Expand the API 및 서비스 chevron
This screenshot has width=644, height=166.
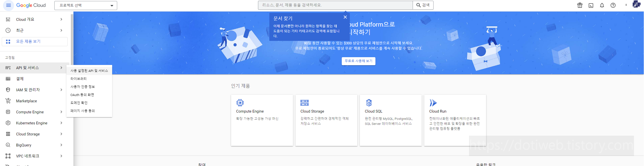[x=61, y=68]
